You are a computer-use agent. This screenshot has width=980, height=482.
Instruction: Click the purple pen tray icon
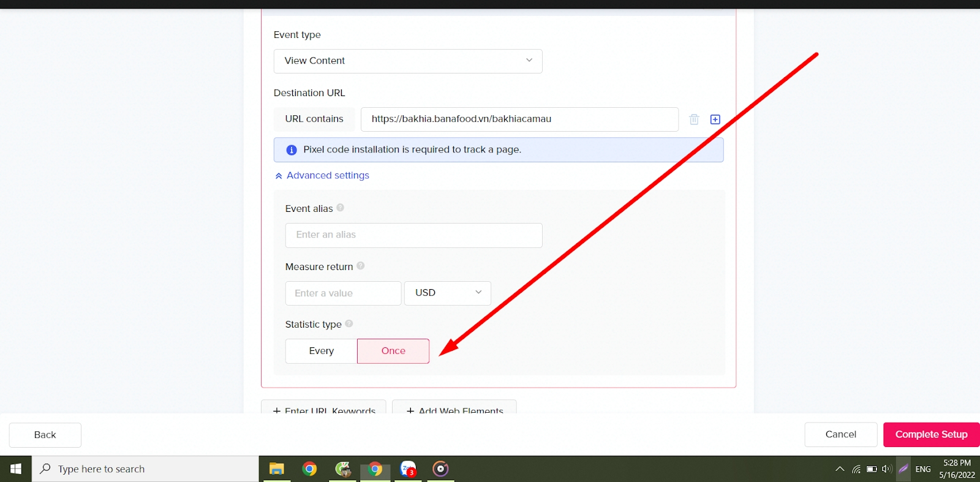tap(903, 469)
